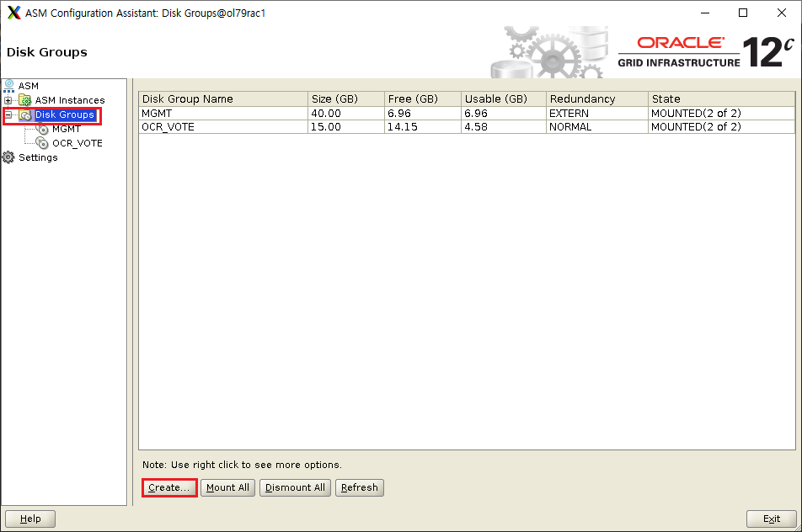Click the ASM Instances folder icon
This screenshot has height=532, width=802.
pyautogui.click(x=25, y=100)
